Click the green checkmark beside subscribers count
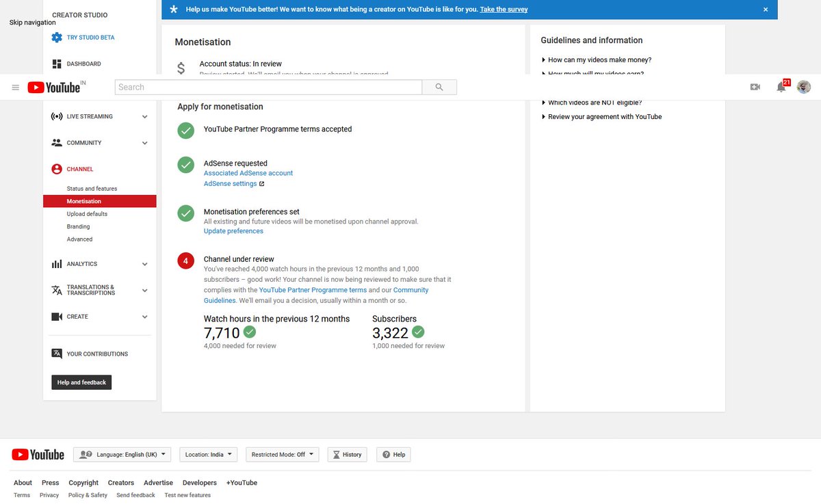The width and height of the screenshot is (821, 504). click(x=418, y=332)
